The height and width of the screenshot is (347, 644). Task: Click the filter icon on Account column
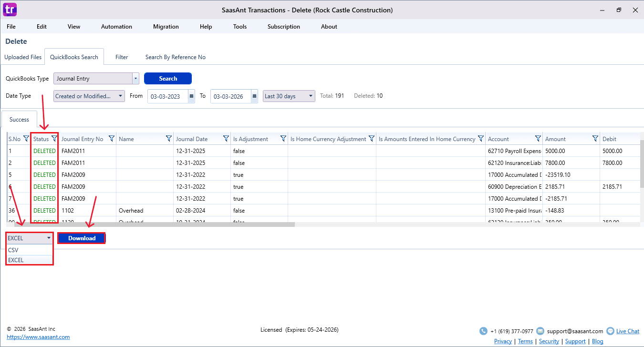(x=538, y=139)
